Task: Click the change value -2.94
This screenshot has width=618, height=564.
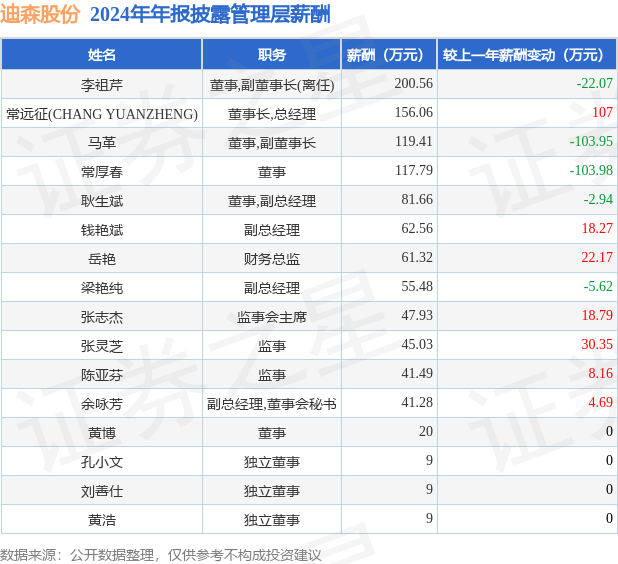Action: (598, 199)
